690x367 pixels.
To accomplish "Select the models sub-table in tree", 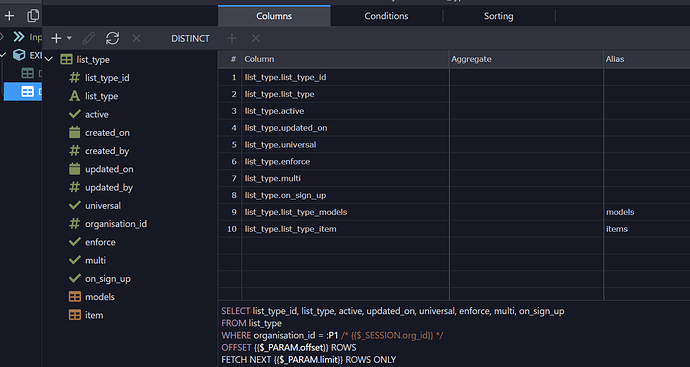I will point(100,297).
